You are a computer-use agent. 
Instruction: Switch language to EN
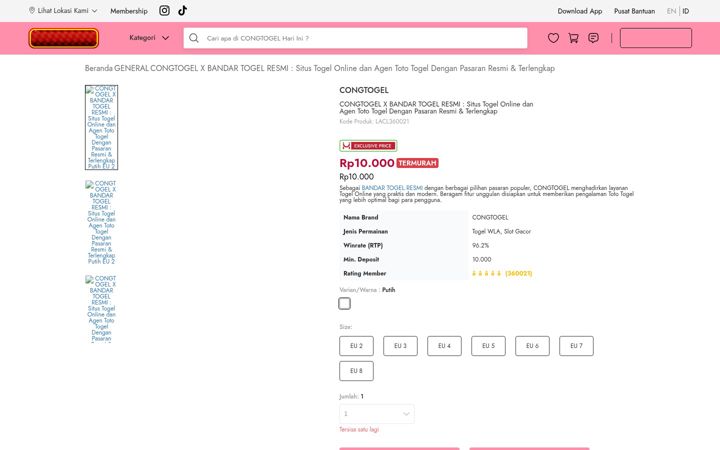click(x=671, y=11)
